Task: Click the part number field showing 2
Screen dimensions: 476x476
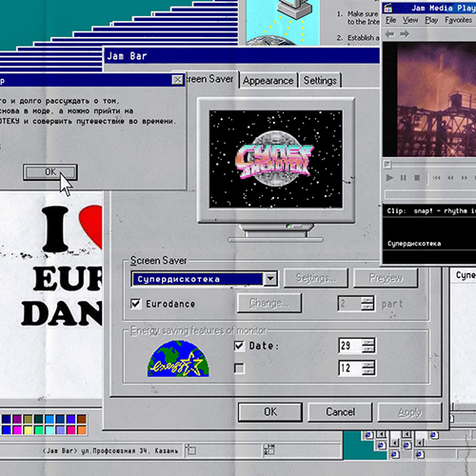Action: (349, 304)
